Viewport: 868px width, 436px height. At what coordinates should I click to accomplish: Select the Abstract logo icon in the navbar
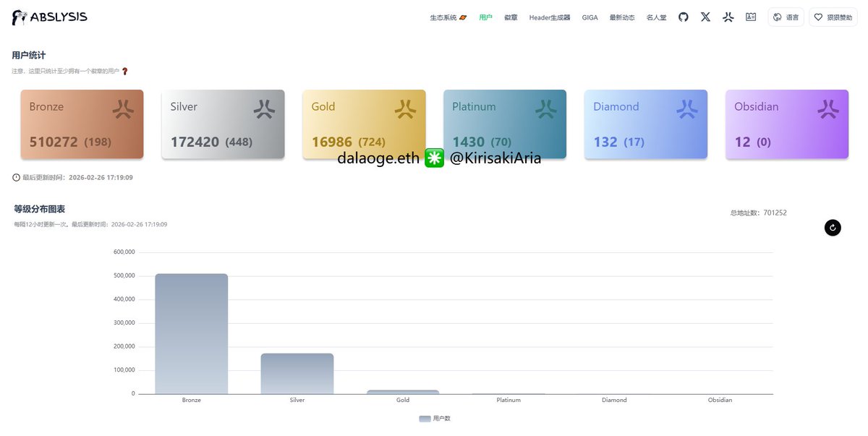click(x=728, y=17)
